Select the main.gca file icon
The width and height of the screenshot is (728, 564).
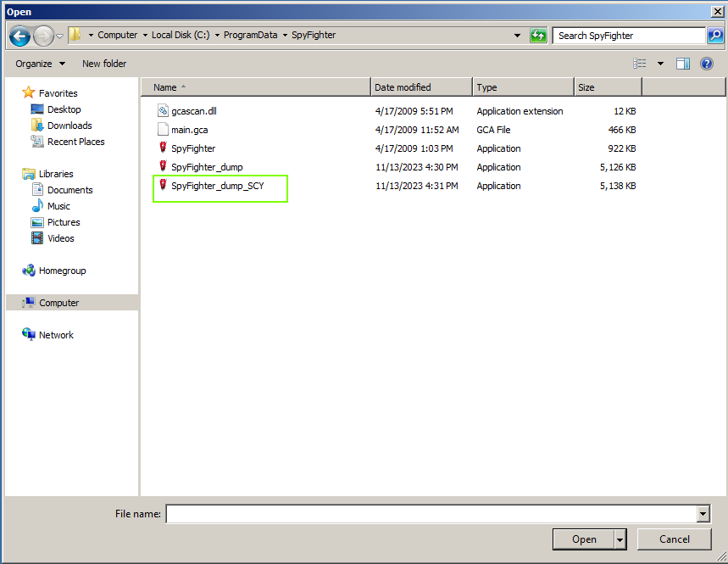click(163, 130)
